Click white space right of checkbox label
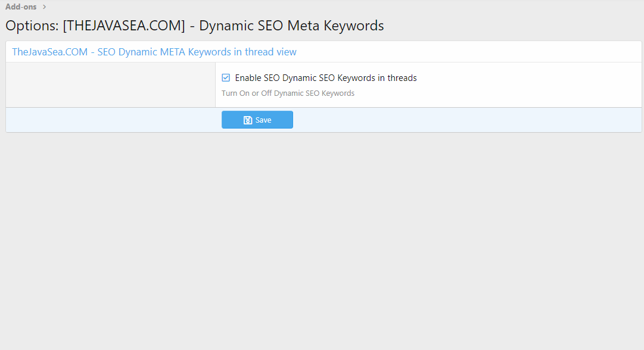This screenshot has width=644, height=350. pos(524,78)
